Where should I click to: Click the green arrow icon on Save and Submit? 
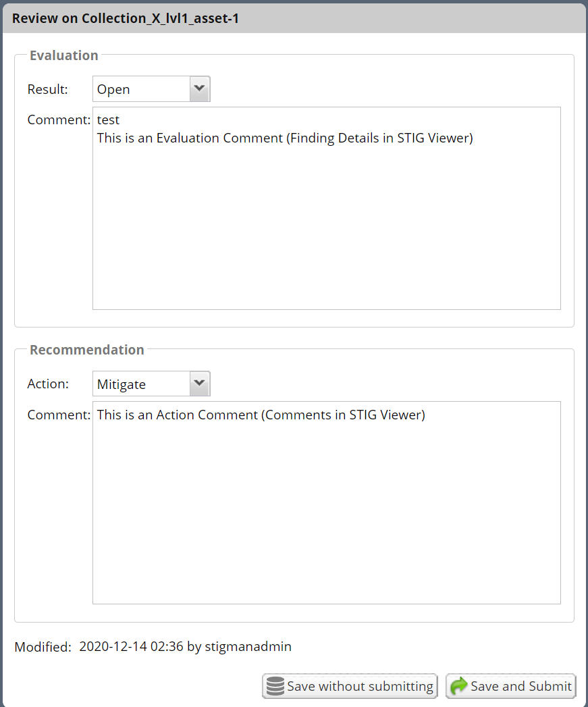tap(458, 686)
